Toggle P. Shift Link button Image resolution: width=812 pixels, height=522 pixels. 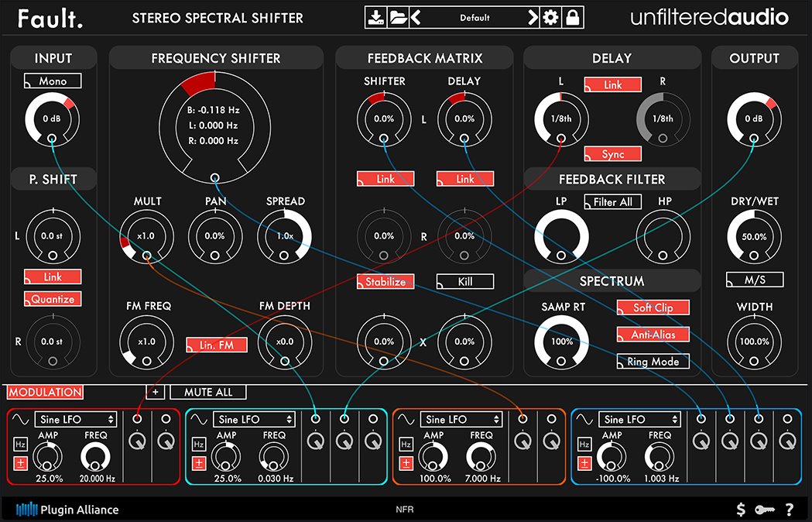tap(53, 276)
